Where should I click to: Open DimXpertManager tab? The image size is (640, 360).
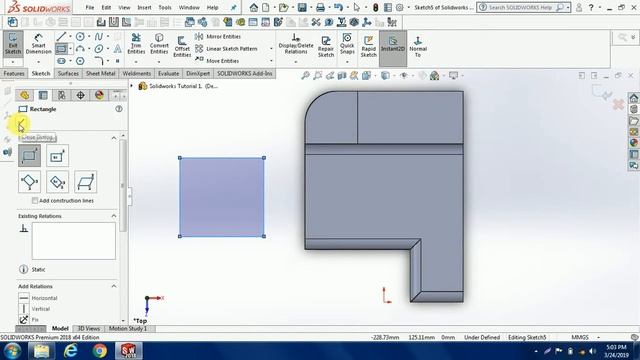pyautogui.click(x=80, y=95)
